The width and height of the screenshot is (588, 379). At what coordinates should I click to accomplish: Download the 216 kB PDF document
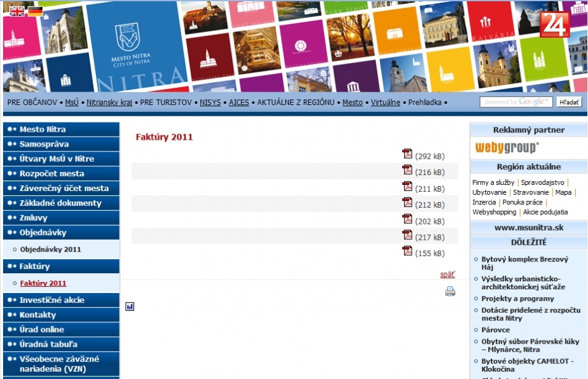coord(407,170)
